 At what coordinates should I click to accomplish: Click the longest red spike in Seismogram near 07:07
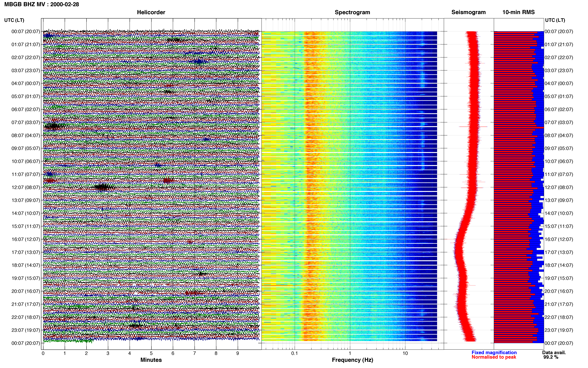tap(473, 127)
